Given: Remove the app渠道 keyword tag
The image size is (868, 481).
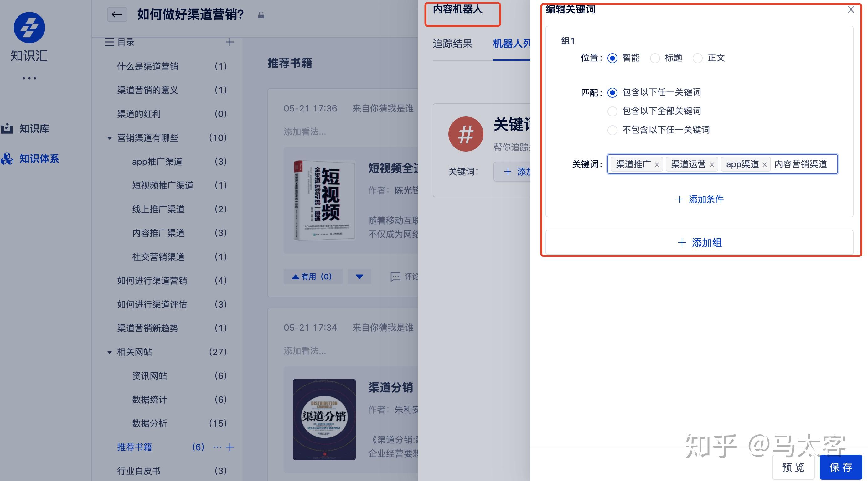Looking at the screenshot, I should click(765, 165).
